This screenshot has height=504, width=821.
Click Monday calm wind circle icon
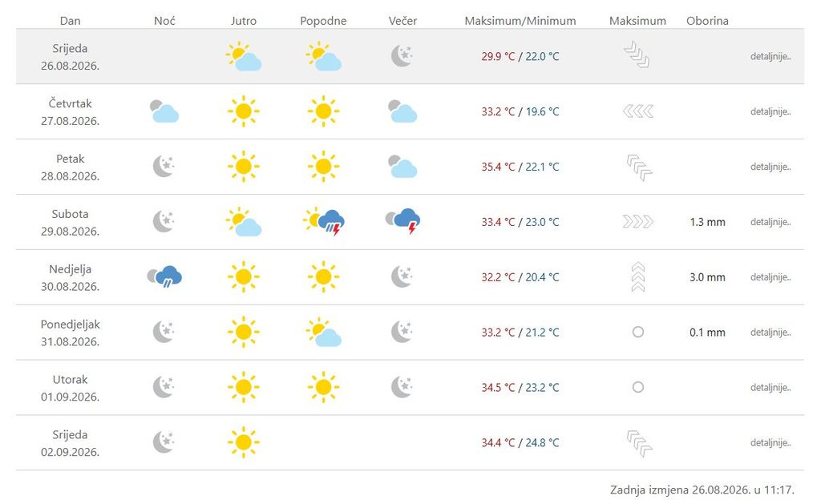coord(637,332)
